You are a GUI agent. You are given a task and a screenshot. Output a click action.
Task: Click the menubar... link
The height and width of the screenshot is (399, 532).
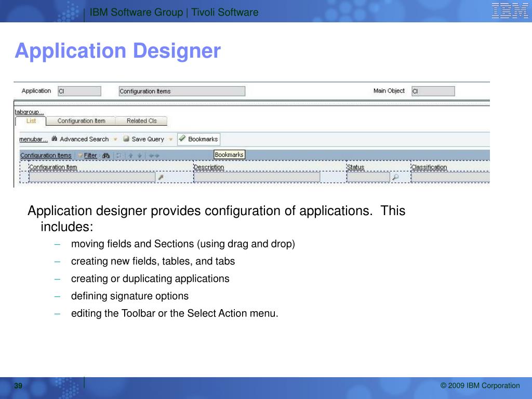coord(33,139)
